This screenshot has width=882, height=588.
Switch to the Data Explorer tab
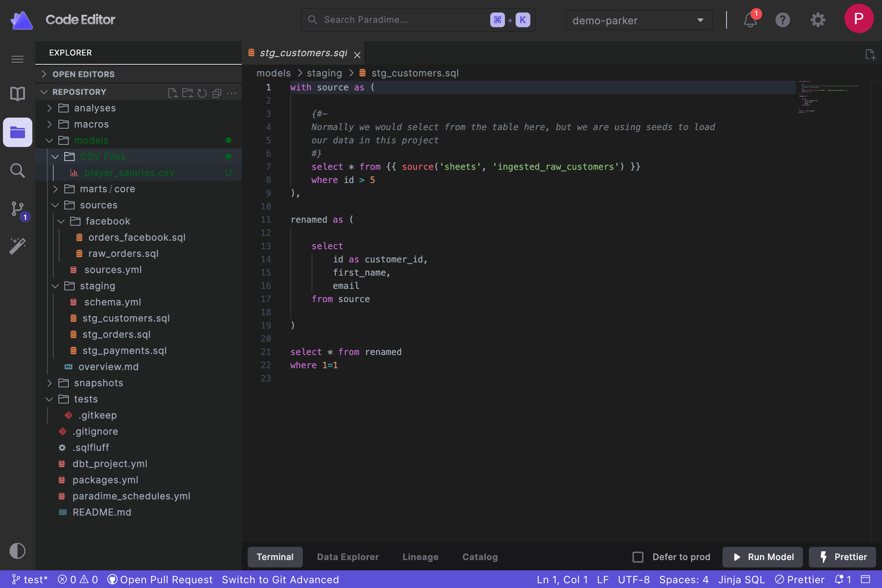(348, 557)
